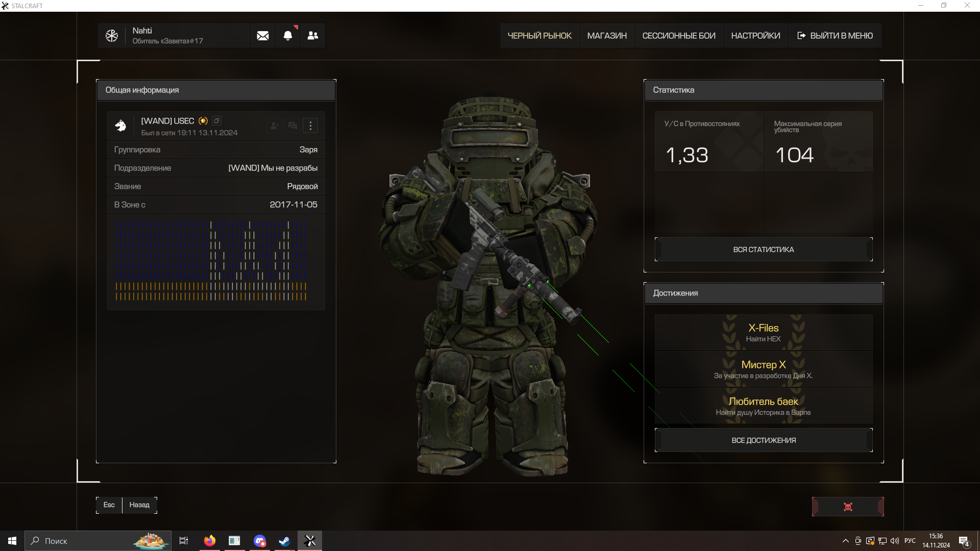Viewport: 980px width, 551px height.
Task: Click the tray icon with the orange dot
Action: 870,541
